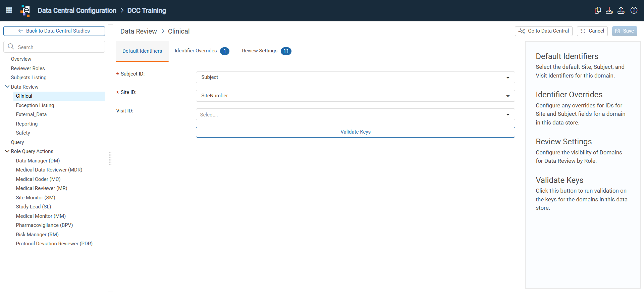Open the help question mark icon
Screen dimensions: 644x295
634,10
